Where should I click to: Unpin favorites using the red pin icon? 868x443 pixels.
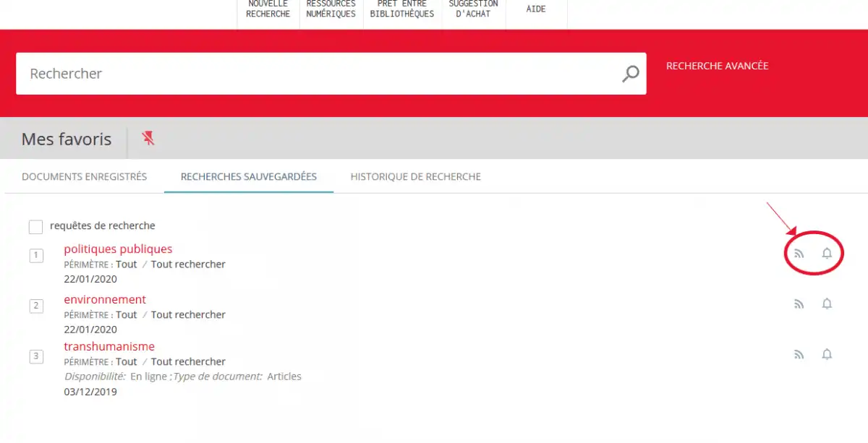[148, 138]
